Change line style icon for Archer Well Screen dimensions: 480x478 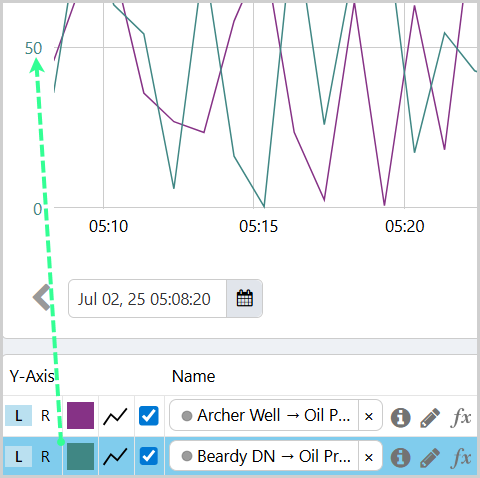click(x=115, y=416)
